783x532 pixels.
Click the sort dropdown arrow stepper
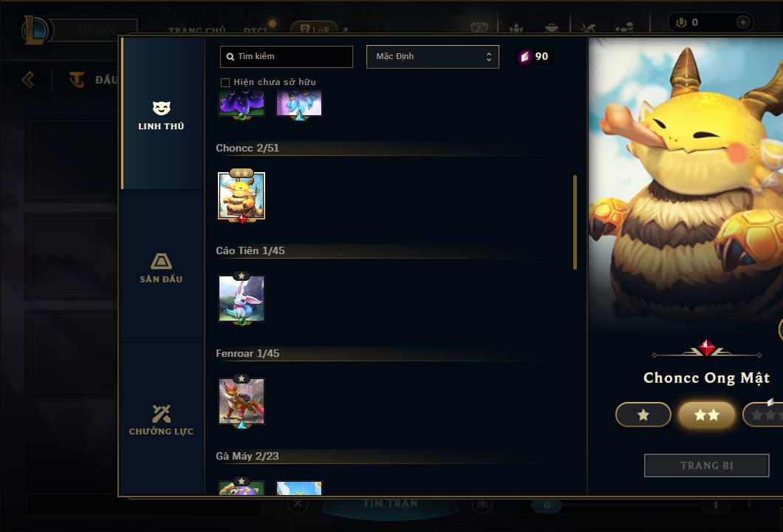click(x=489, y=57)
